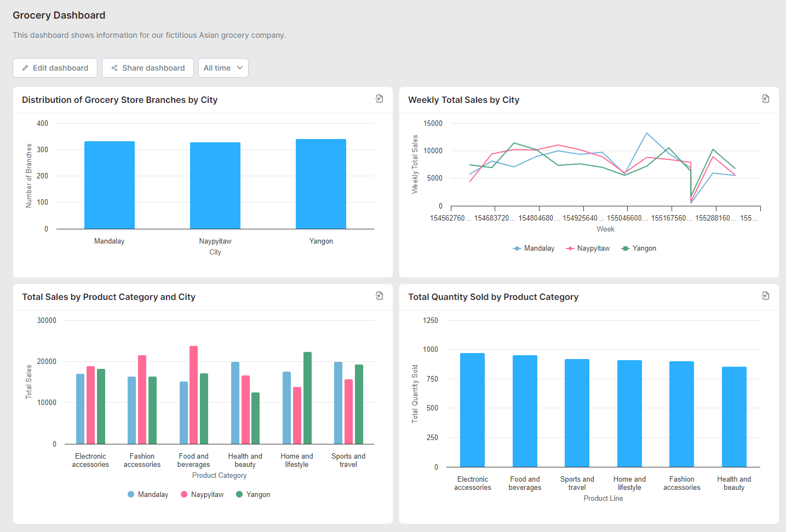The image size is (786, 532).
Task: Export the Total Quantity Sold by Product Category chart
Action: pos(765,296)
